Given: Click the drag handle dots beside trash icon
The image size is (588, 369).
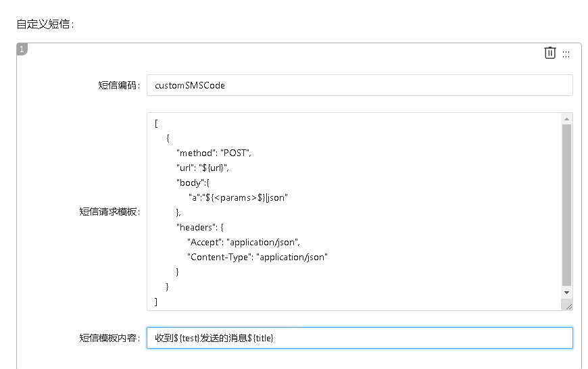Looking at the screenshot, I should coord(566,54).
